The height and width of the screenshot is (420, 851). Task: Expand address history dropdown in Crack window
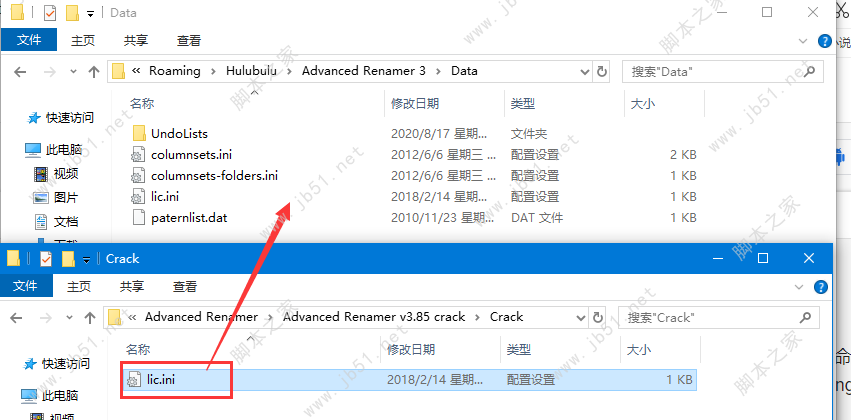(581, 317)
